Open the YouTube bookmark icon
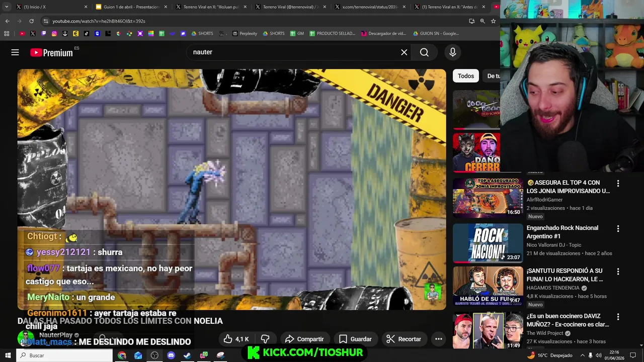Viewport: 644px width, 362px height. pos(22,34)
